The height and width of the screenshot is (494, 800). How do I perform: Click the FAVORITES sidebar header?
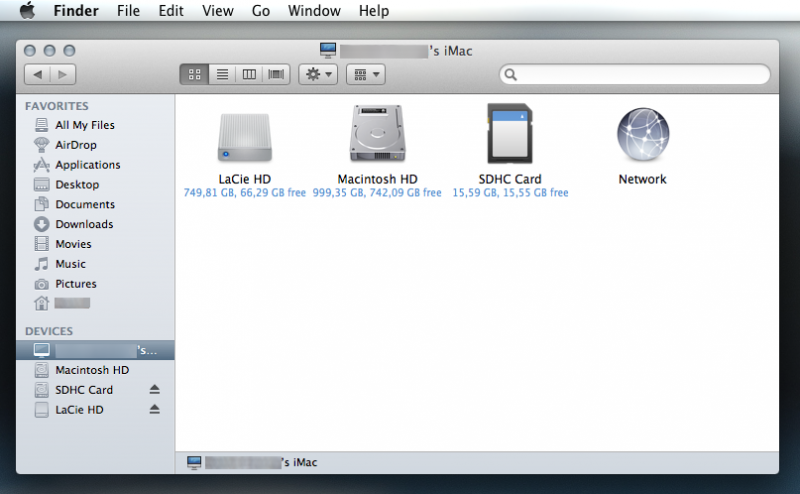(x=57, y=106)
